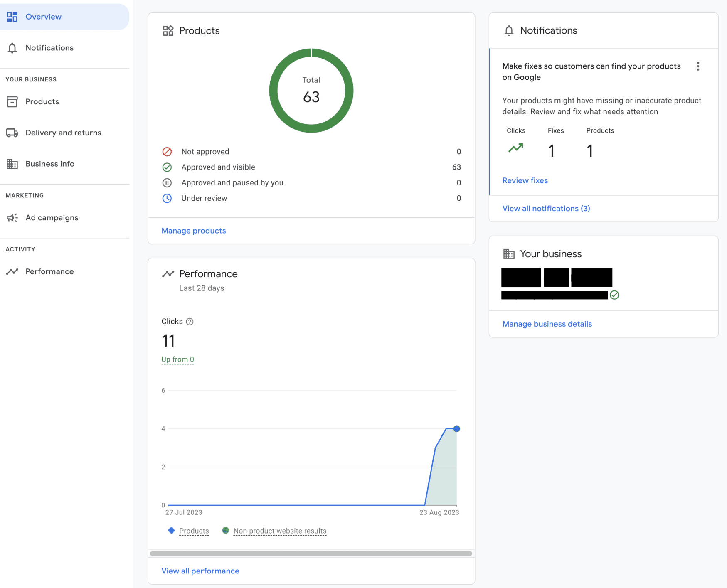The image size is (727, 588).
Task: Open View all notifications (3)
Action: [546, 208]
